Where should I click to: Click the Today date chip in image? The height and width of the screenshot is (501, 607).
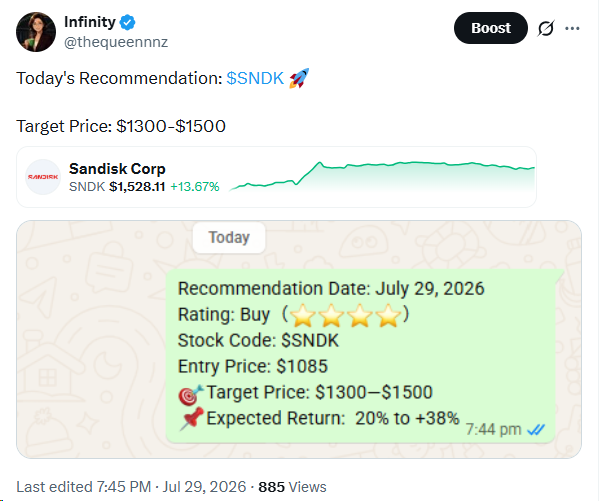tap(229, 237)
